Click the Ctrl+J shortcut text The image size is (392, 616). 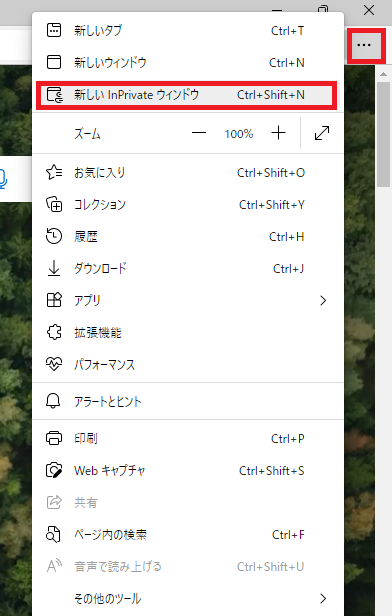(288, 269)
